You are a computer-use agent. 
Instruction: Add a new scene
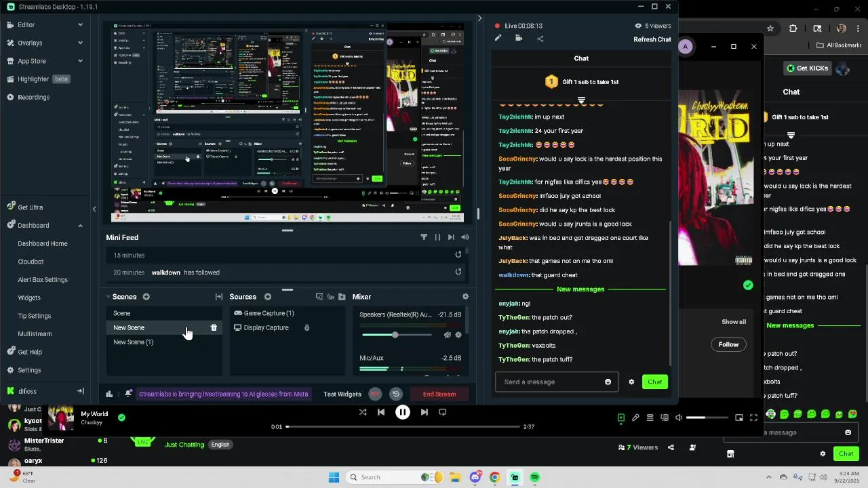(146, 297)
